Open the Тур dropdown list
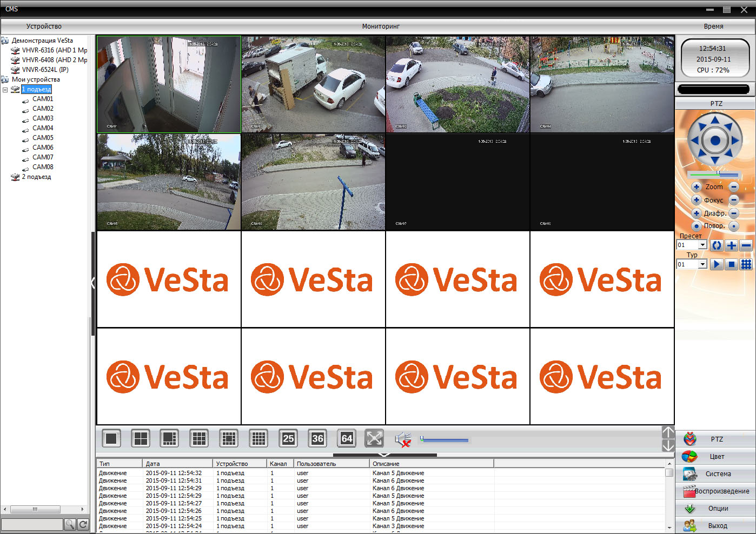The image size is (756, 534). point(702,264)
